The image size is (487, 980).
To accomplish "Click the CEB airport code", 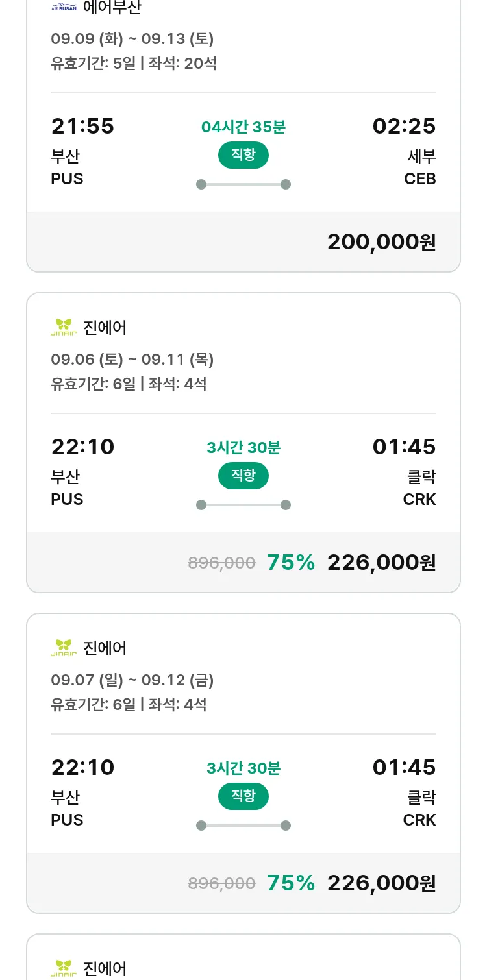I will tap(419, 178).
